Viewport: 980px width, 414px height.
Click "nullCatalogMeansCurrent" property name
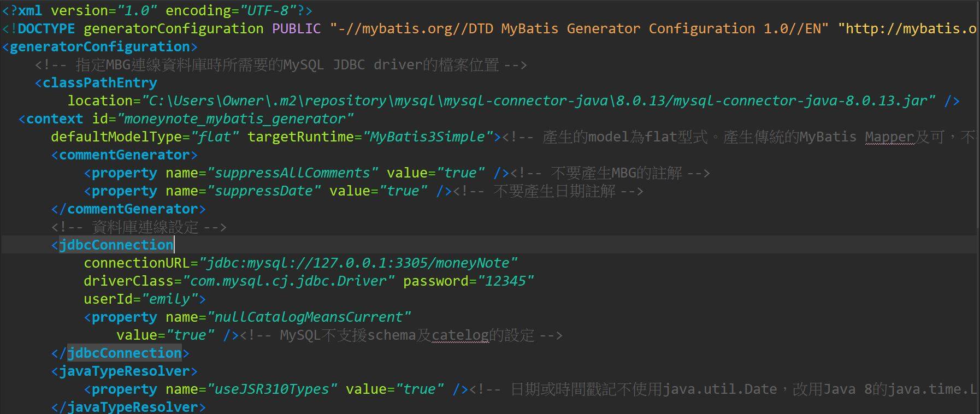tap(309, 317)
